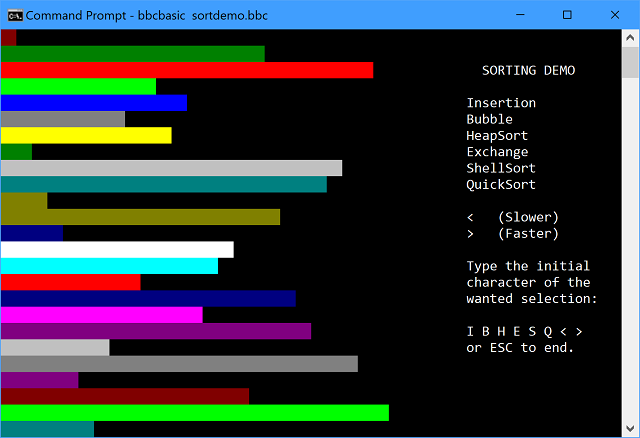Click the Command Prompt icon in title bar

point(13,15)
